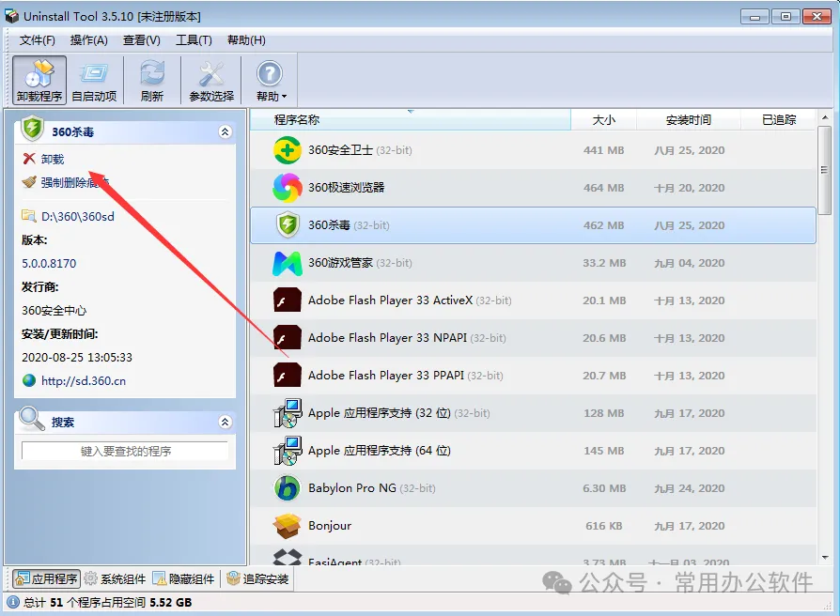Click install time 2020-08-25 13:05:33
This screenshot has height=616, width=840.
pyautogui.click(x=77, y=358)
